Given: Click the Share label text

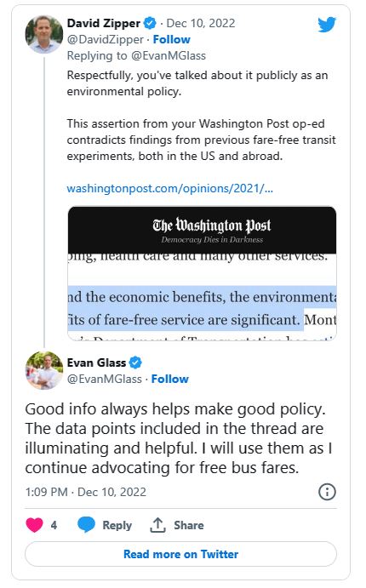Looking at the screenshot, I should 189,525.
